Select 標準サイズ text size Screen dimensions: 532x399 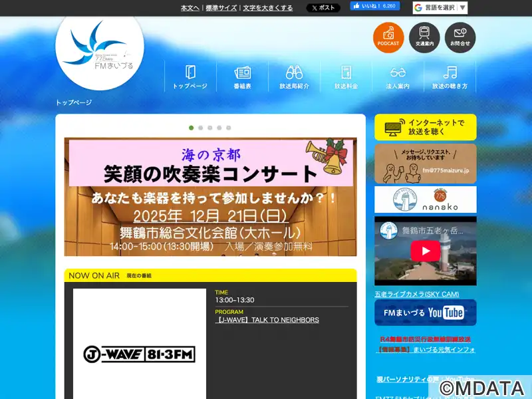[221, 8]
